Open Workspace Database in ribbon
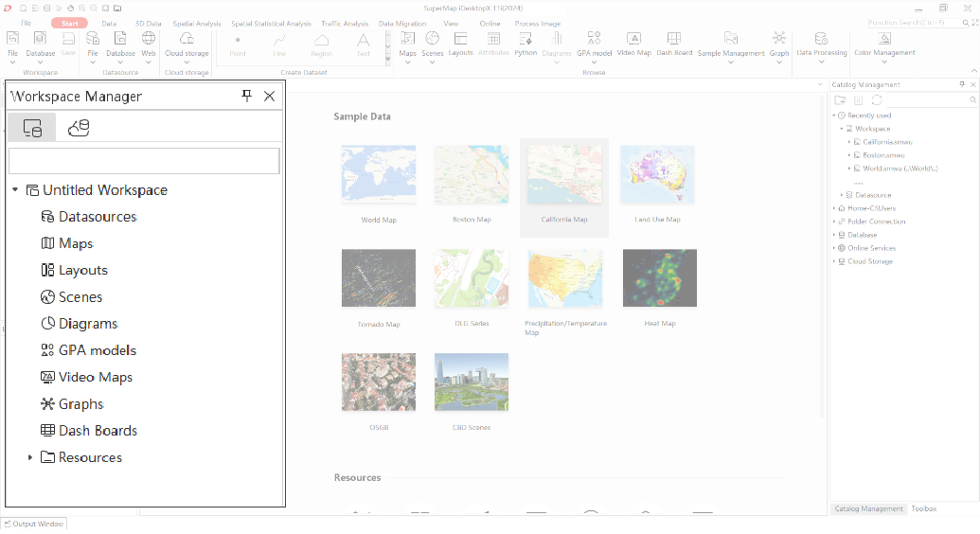 [40, 45]
